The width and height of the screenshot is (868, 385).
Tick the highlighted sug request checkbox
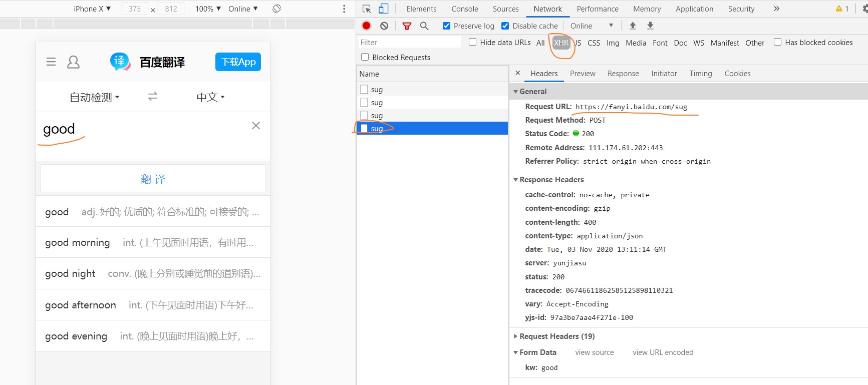point(364,128)
